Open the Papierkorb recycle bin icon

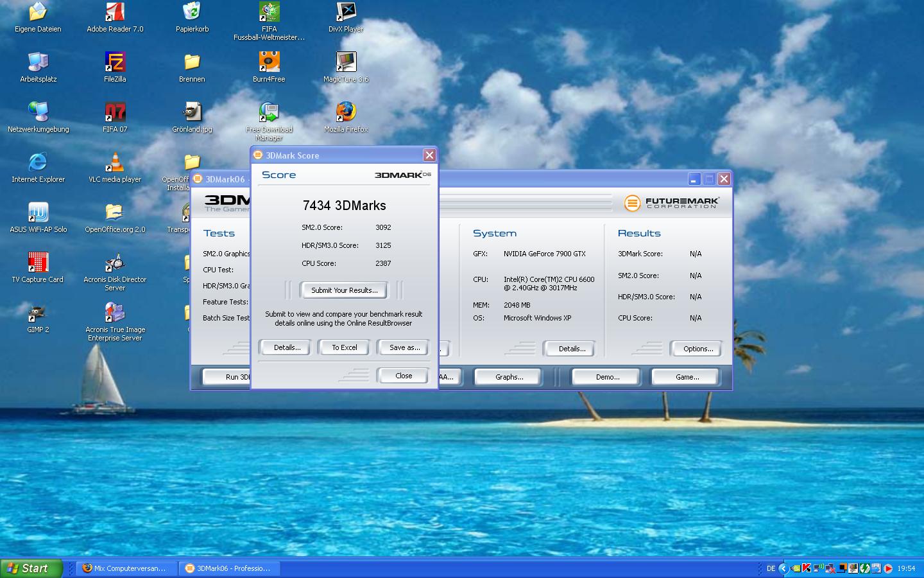tap(192, 18)
